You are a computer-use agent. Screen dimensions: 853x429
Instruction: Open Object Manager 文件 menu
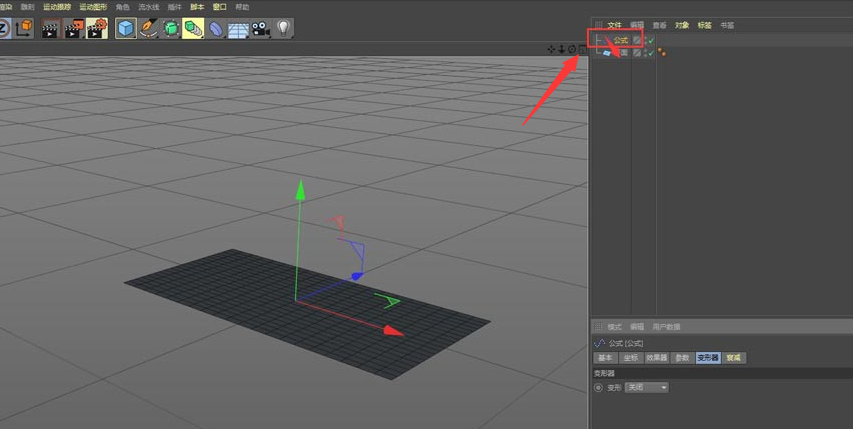coord(614,25)
